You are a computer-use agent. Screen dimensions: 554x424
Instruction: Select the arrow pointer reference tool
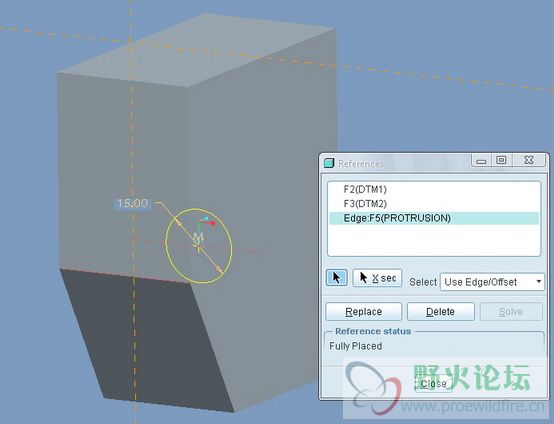click(336, 277)
